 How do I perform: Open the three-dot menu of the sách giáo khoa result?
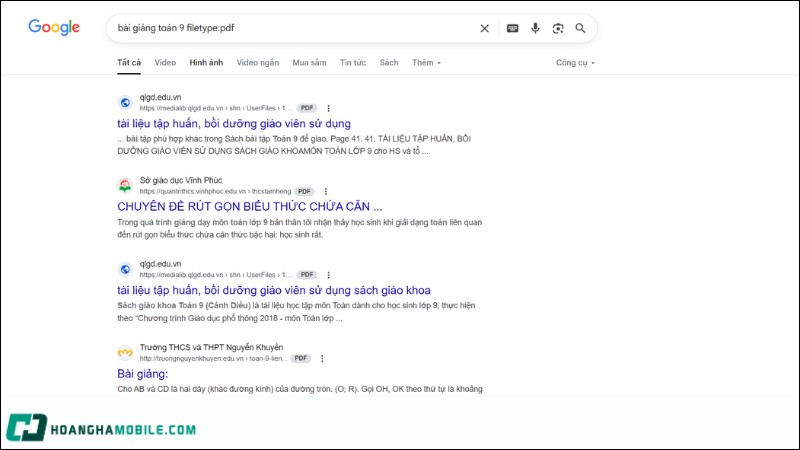[x=329, y=274]
